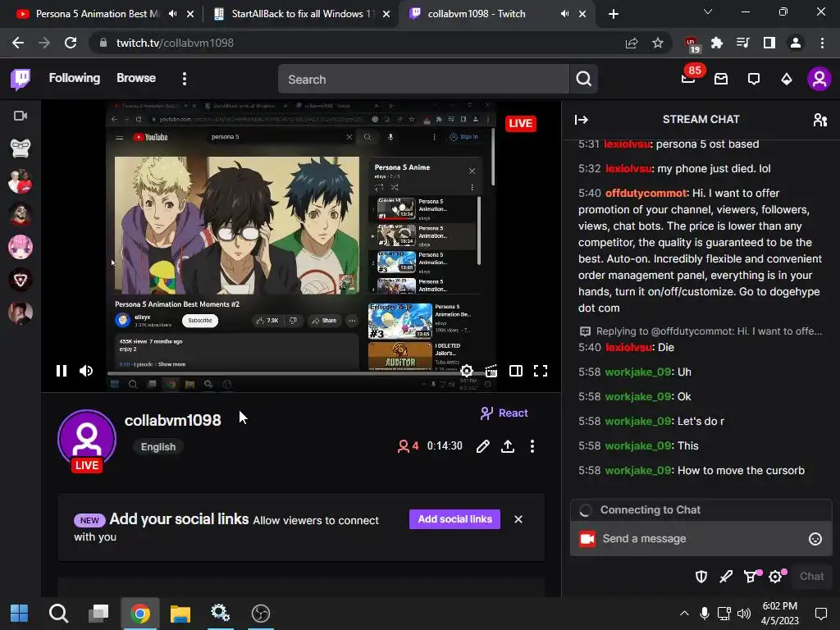Click the share upload icon
Image resolution: width=840 pixels, height=630 pixels.
[508, 446]
